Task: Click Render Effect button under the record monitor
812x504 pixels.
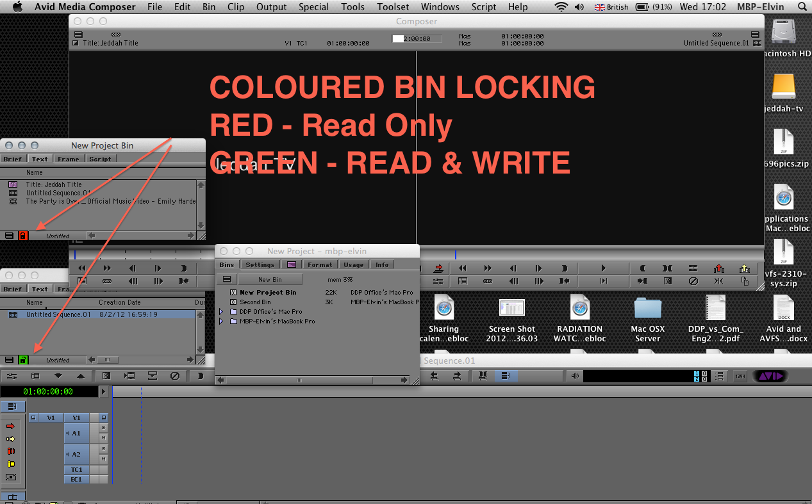Action: point(667,280)
